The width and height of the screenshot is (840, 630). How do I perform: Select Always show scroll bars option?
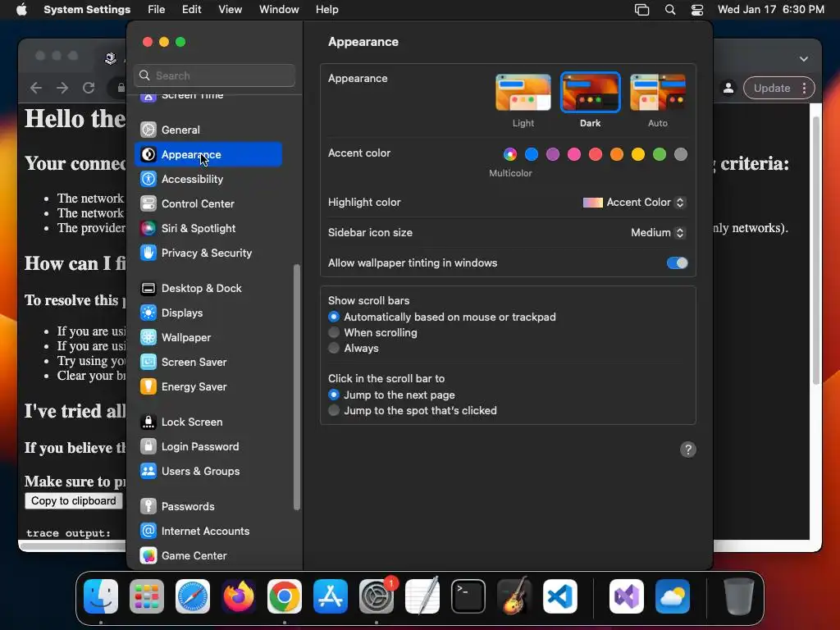[334, 348]
